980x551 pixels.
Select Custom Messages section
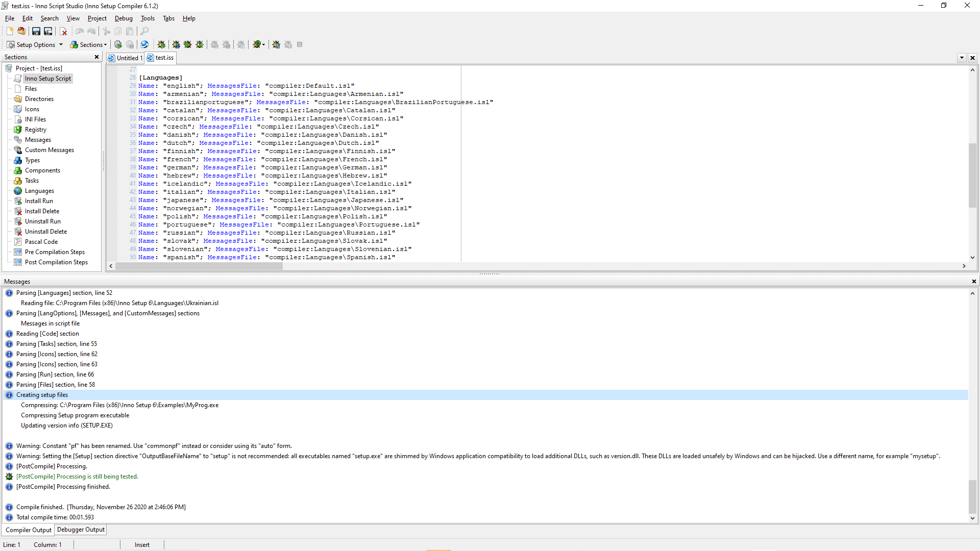coord(50,150)
